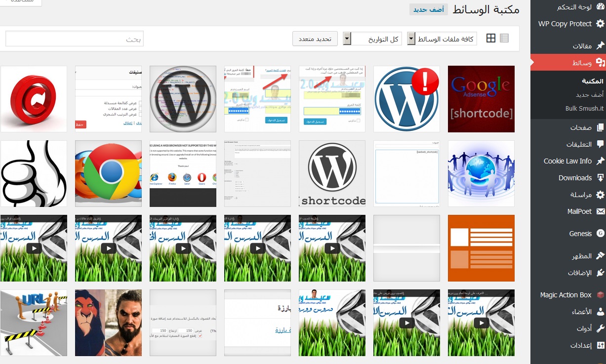Switch to list view icon
606x364 pixels.
(504, 38)
